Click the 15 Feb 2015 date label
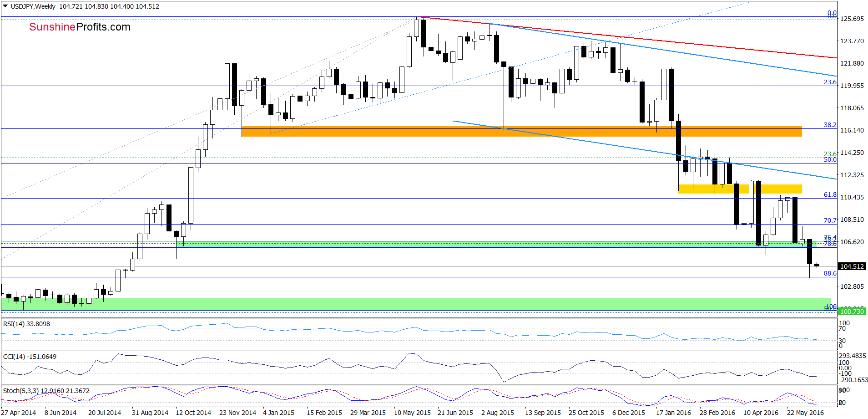This screenshot has width=868, height=419. click(324, 413)
